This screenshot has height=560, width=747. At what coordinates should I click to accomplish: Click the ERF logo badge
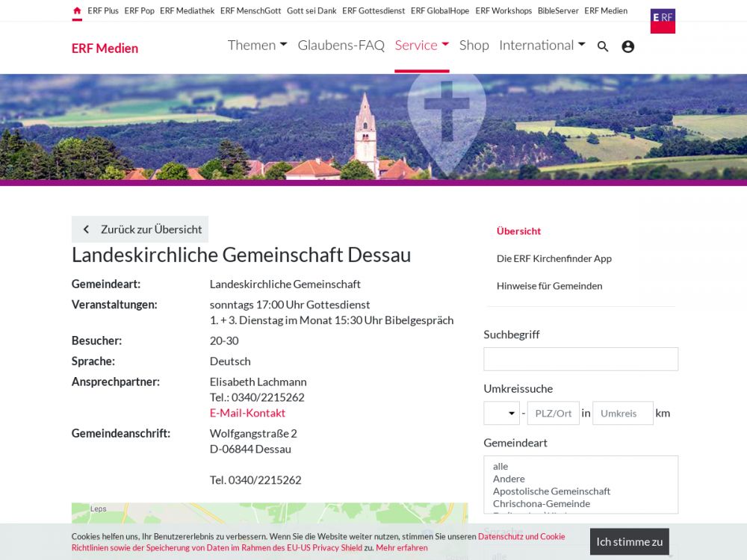pyautogui.click(x=663, y=20)
